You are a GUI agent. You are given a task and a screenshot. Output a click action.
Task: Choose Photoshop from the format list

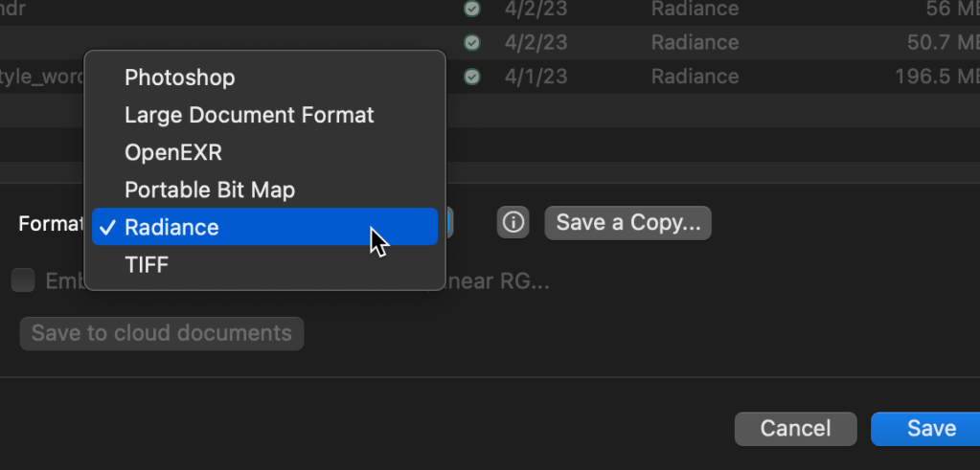[x=179, y=78]
